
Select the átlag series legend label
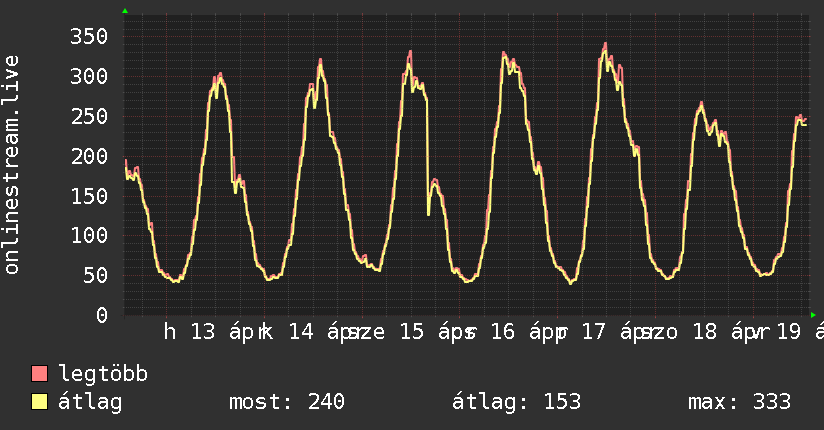[x=91, y=402]
